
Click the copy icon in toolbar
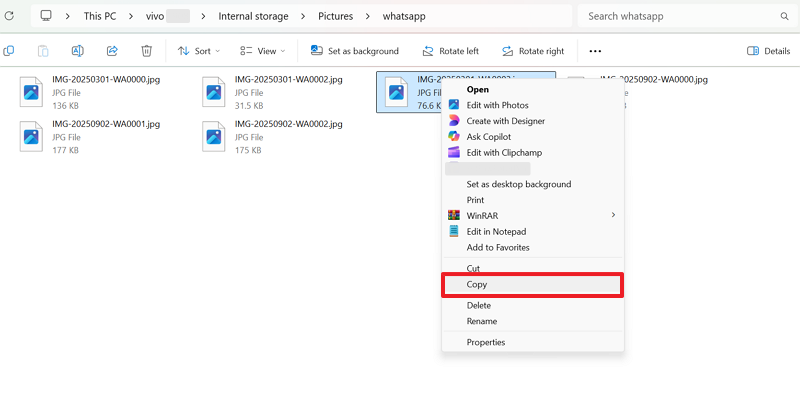click(x=9, y=51)
